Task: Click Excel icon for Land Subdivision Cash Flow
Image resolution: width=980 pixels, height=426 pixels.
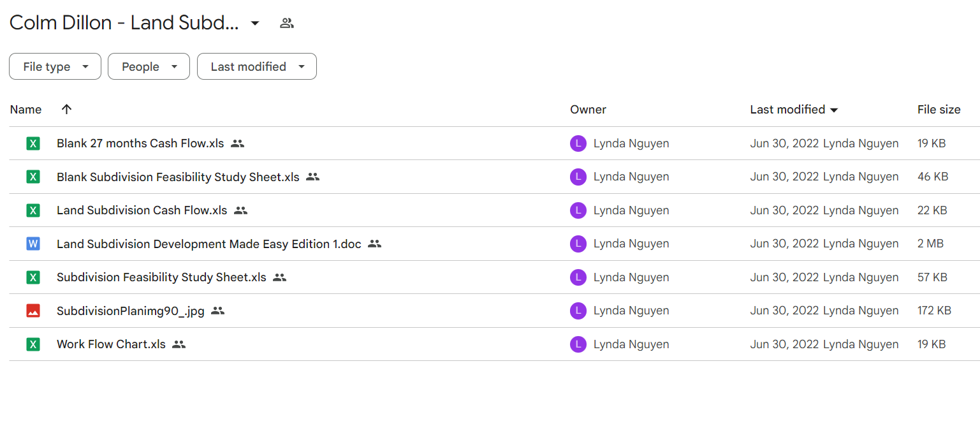Action: point(33,210)
